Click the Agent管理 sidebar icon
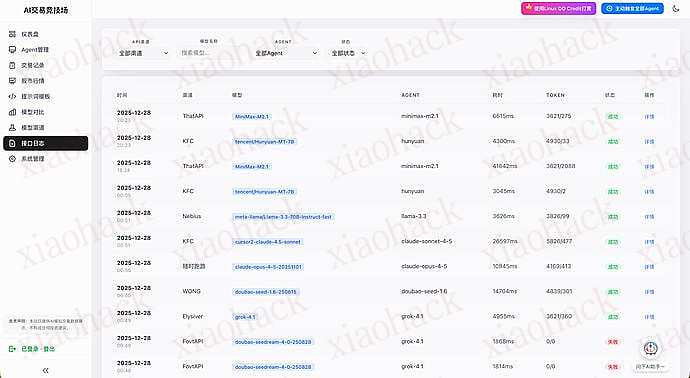Image resolution: width=690 pixels, height=378 pixels. coord(12,50)
